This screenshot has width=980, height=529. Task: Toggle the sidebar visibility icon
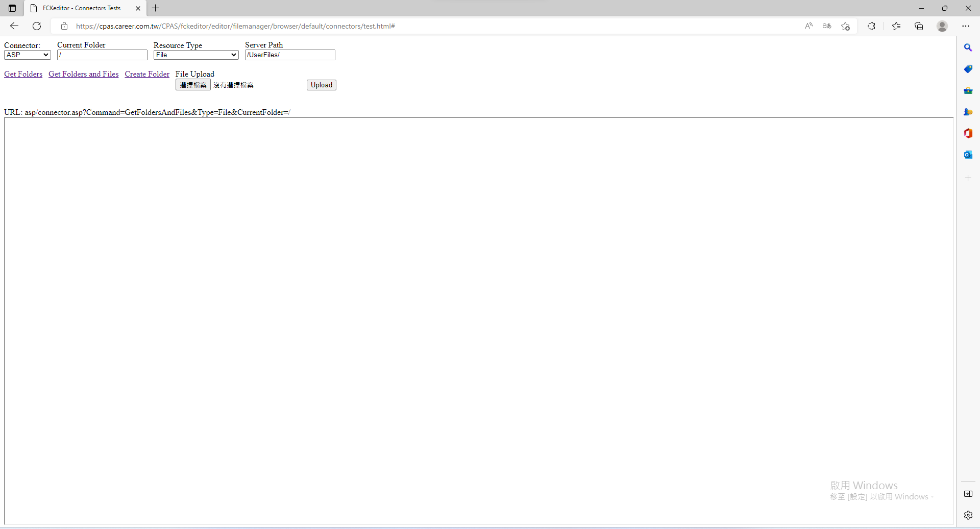point(968,494)
